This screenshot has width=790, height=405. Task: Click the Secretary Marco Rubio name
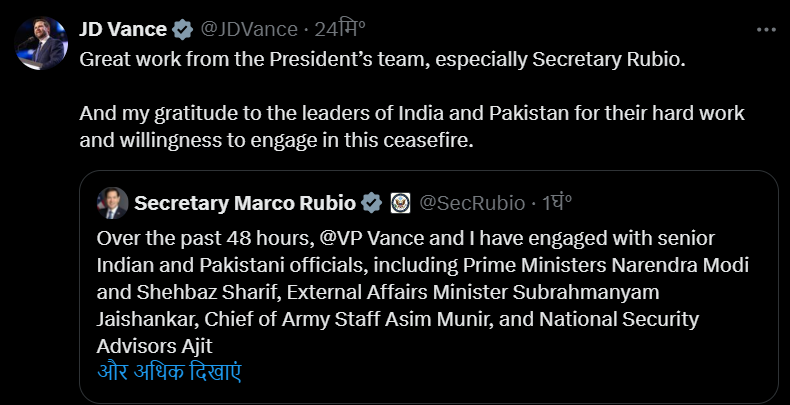(x=245, y=203)
